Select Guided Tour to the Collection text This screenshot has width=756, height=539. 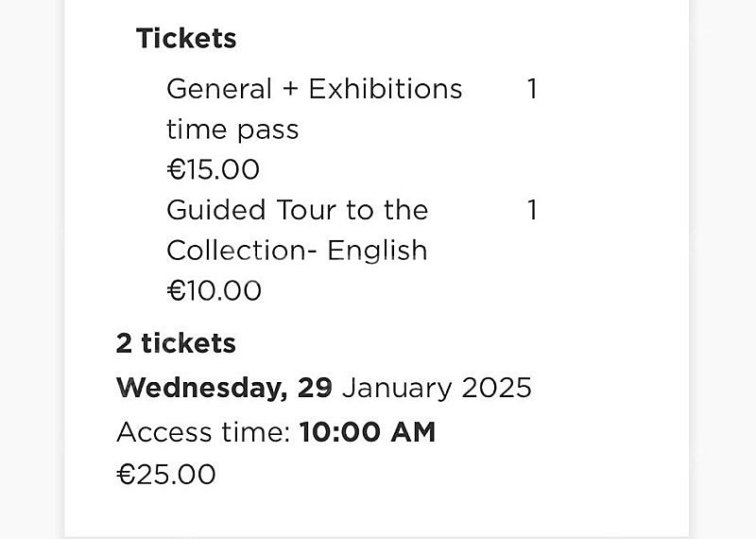coord(298,230)
